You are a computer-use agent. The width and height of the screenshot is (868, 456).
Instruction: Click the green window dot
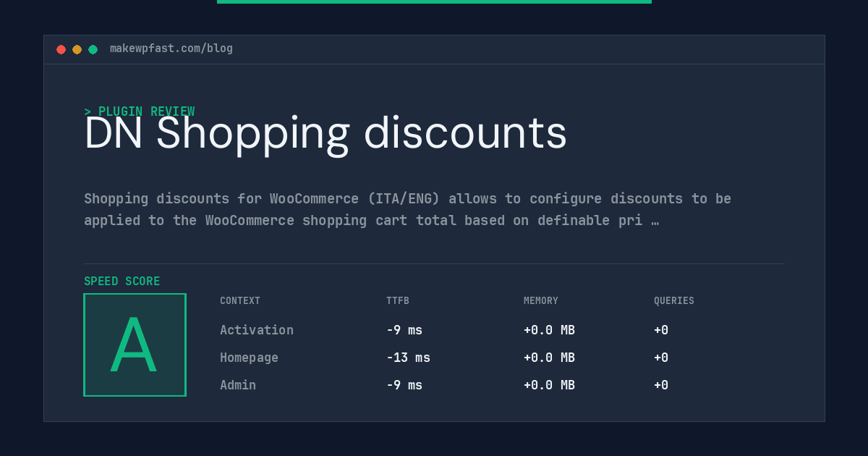pos(93,49)
